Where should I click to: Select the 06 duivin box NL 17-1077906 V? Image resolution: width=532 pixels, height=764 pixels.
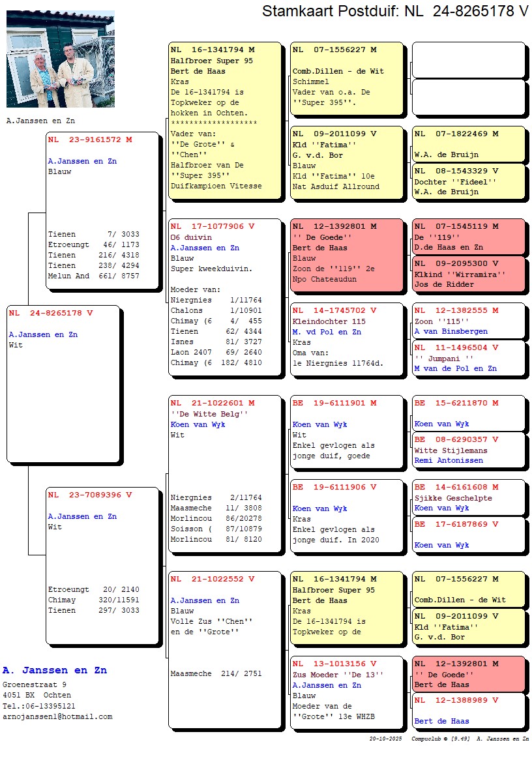pyautogui.click(x=225, y=297)
